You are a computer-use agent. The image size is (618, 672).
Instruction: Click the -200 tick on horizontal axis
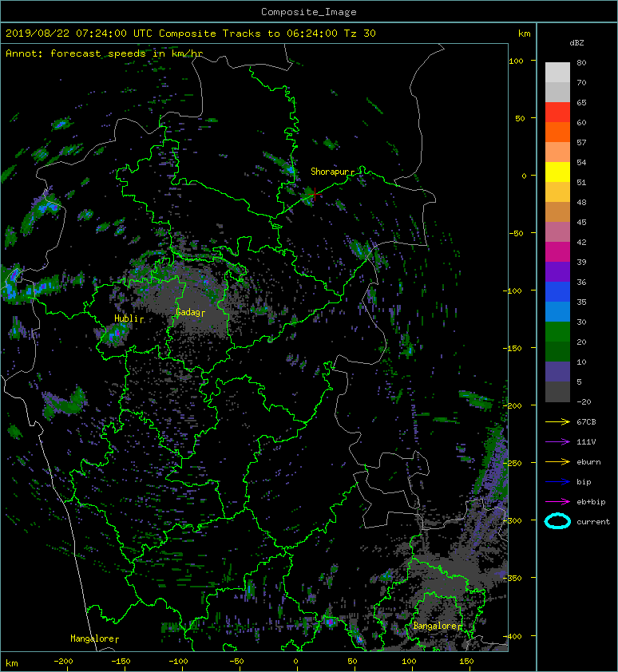pos(63,662)
